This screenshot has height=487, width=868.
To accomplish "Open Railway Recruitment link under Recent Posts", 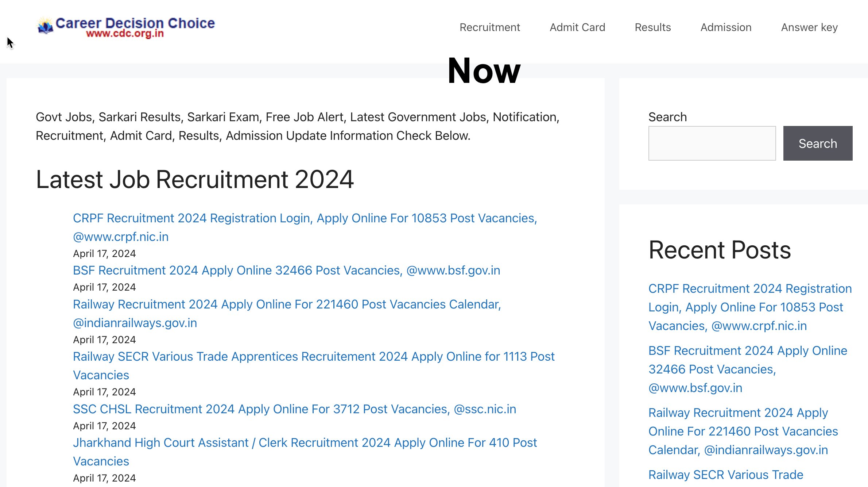I will [x=743, y=431].
